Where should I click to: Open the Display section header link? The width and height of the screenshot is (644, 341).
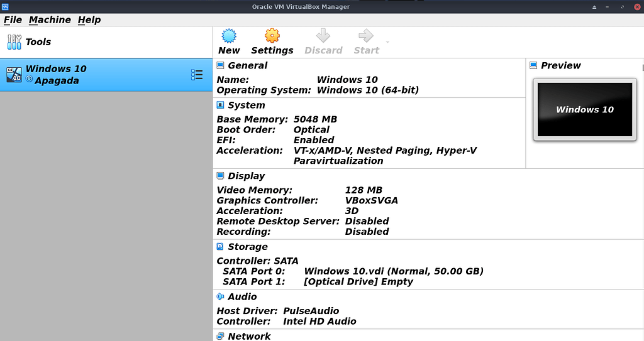[247, 176]
